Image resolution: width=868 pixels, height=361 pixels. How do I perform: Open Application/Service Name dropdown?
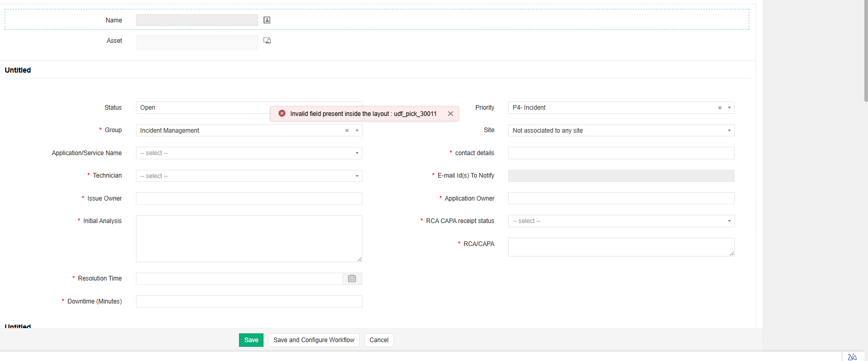[357, 153]
